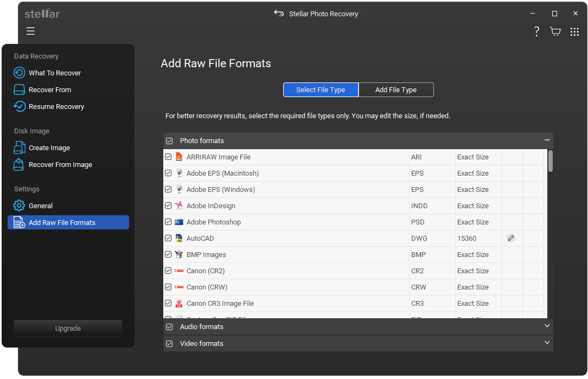Screen dimensions: 588x379
Task: Open Recover From Image in sidebar
Action: [x=60, y=165]
